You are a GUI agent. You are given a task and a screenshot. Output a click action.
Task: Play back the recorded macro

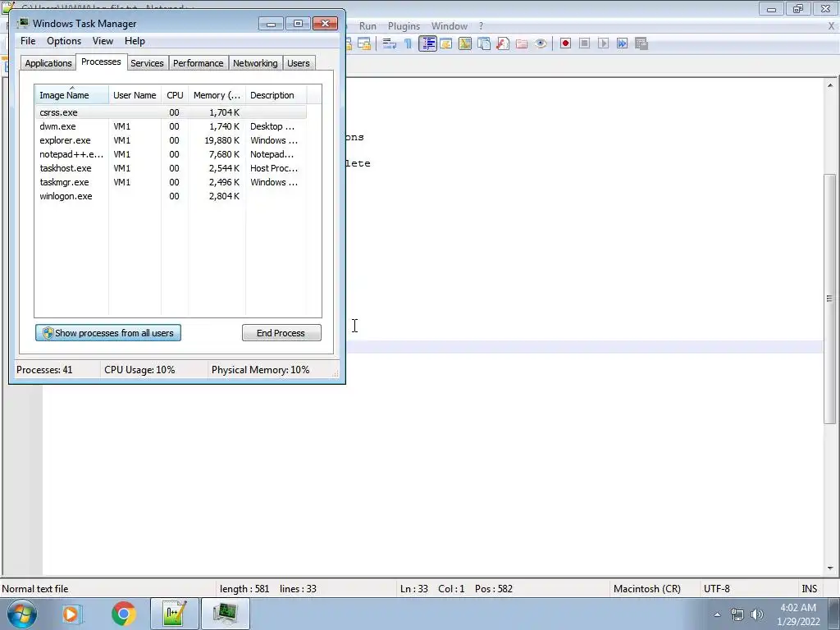pos(603,43)
